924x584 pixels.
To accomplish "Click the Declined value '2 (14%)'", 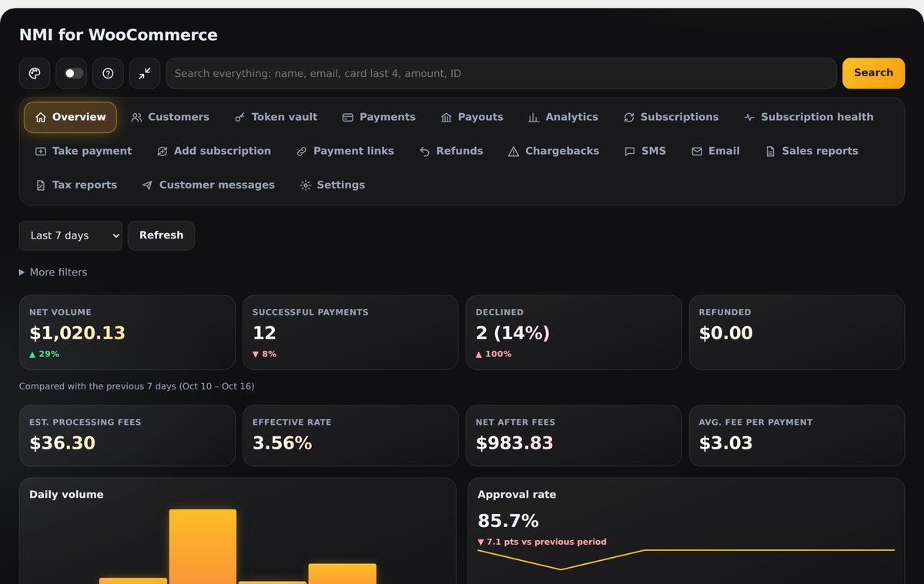I will (x=513, y=333).
